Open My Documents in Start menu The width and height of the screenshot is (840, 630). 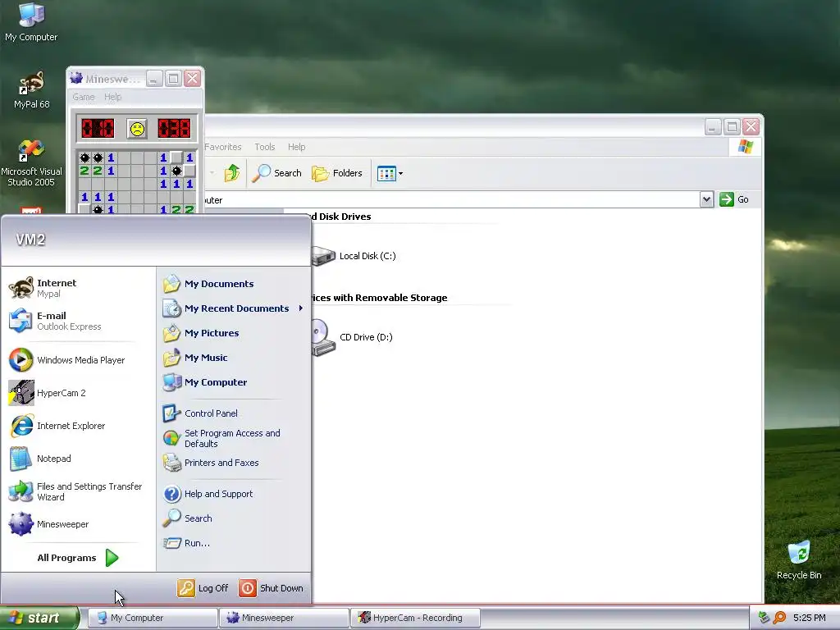[234, 284]
